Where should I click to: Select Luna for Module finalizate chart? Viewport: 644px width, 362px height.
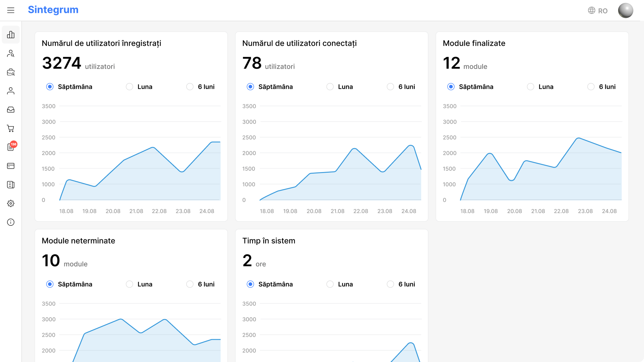click(530, 87)
